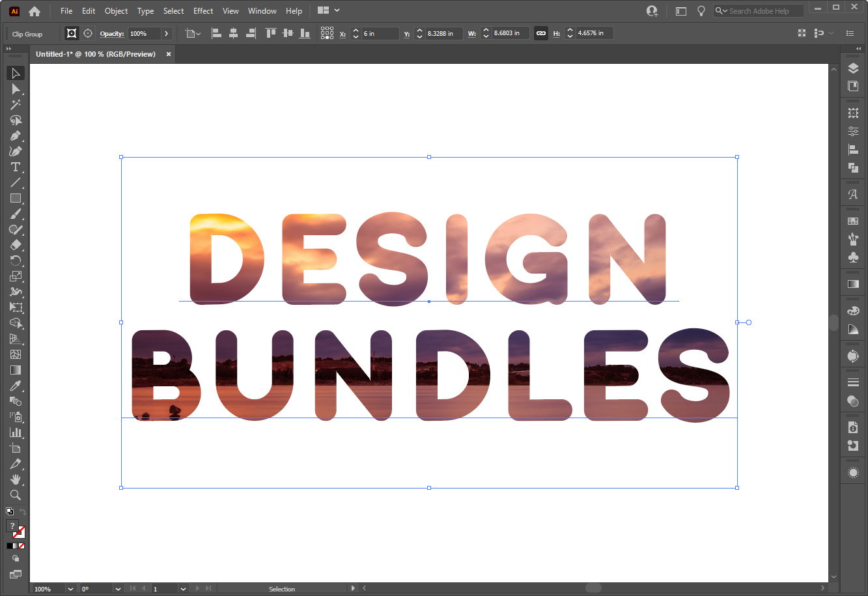Viewport: 868px width, 596px height.
Task: Expand the Opacity options arrow
Action: pyautogui.click(x=167, y=33)
